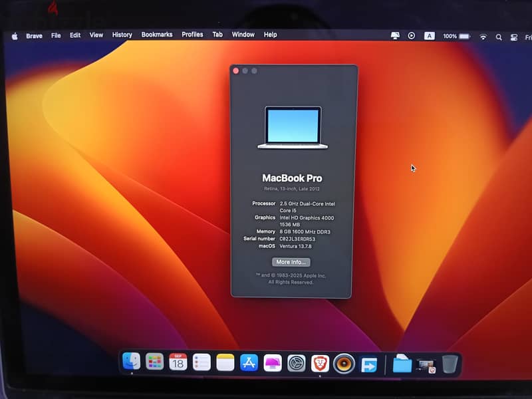Click the serial number C02JL3ERDR53

(x=297, y=239)
